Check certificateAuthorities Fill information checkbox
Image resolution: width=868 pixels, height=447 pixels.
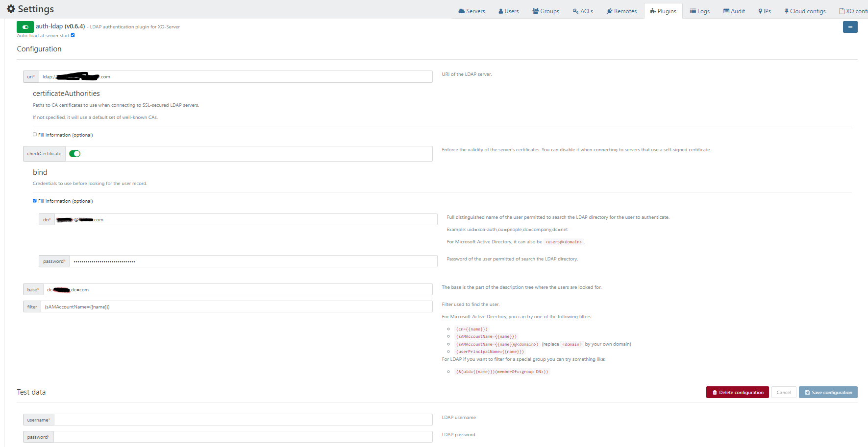(35, 135)
